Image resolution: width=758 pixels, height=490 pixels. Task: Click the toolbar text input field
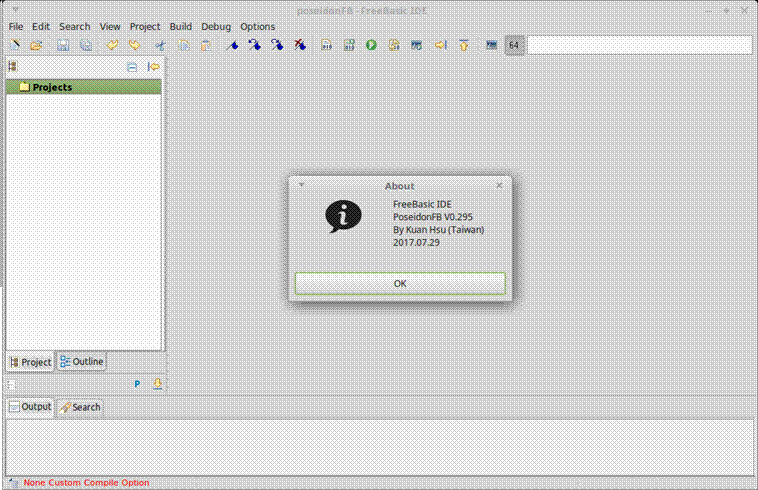click(640, 45)
